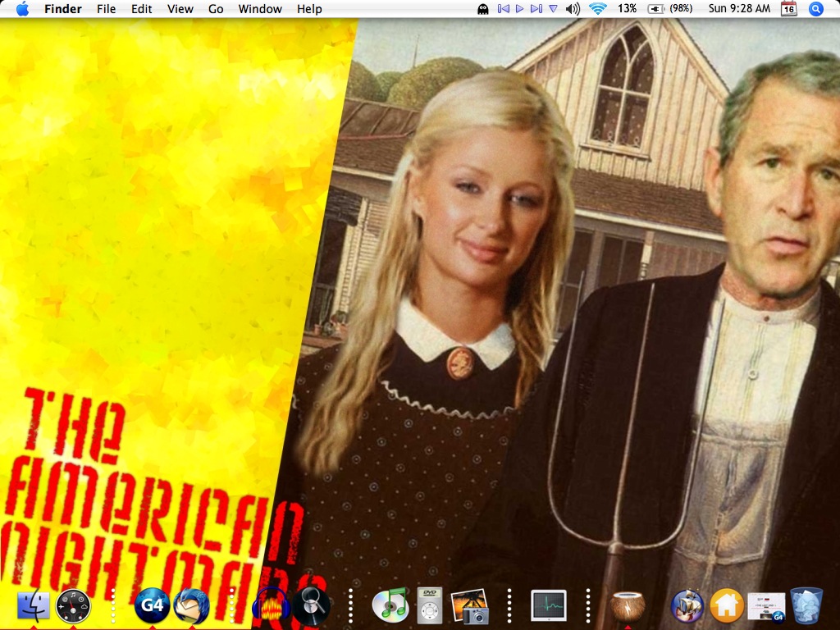840x630 pixels.
Task: Open the Apple menu
Action: click(22, 8)
